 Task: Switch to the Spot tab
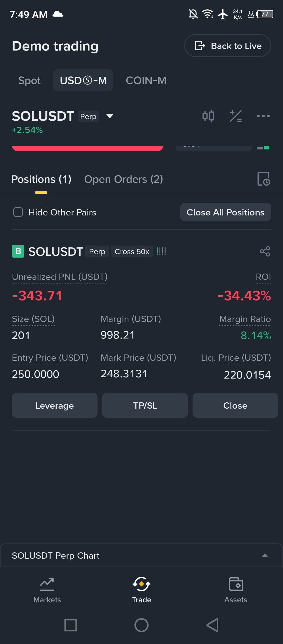click(29, 80)
